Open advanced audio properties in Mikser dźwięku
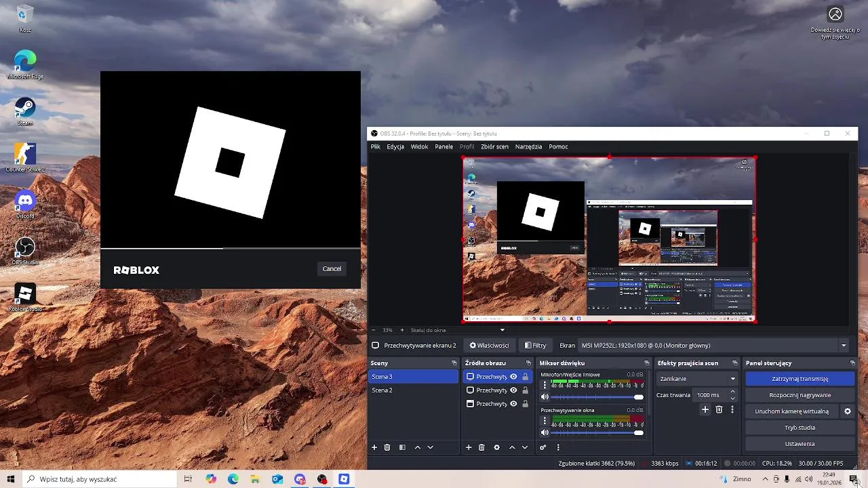The width and height of the screenshot is (868, 488). coord(542,447)
